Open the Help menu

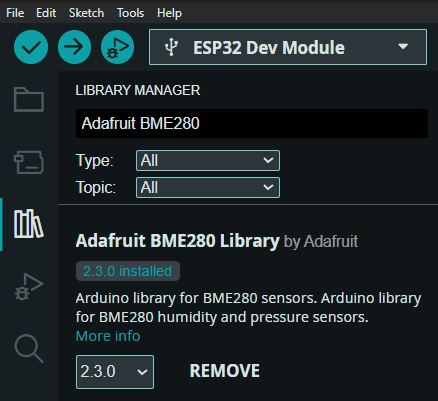point(169,13)
